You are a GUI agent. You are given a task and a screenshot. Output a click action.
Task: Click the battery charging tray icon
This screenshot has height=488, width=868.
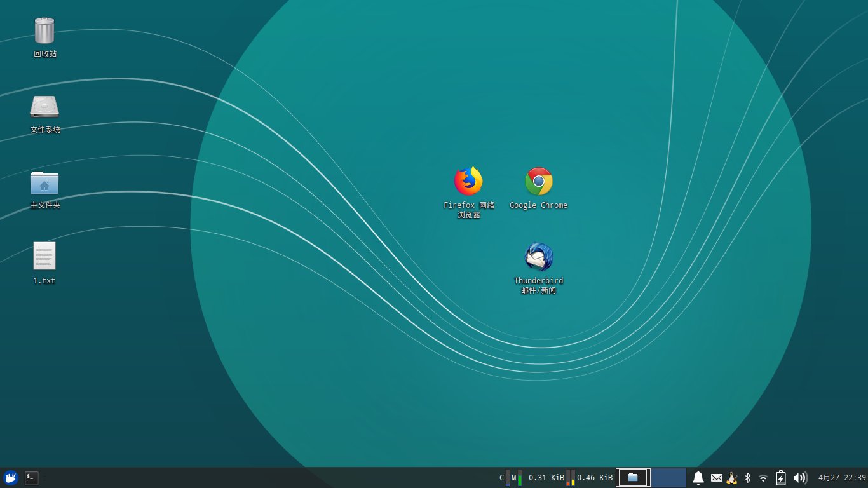781,478
